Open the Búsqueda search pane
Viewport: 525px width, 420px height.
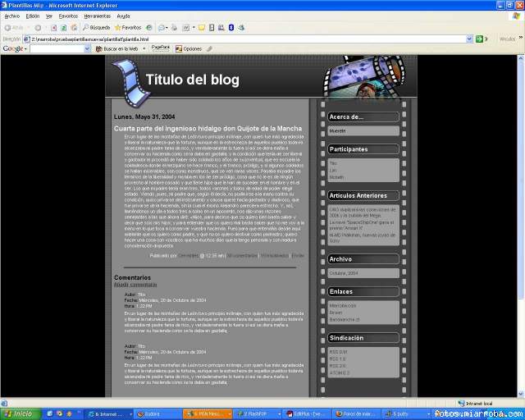pyautogui.click(x=97, y=28)
